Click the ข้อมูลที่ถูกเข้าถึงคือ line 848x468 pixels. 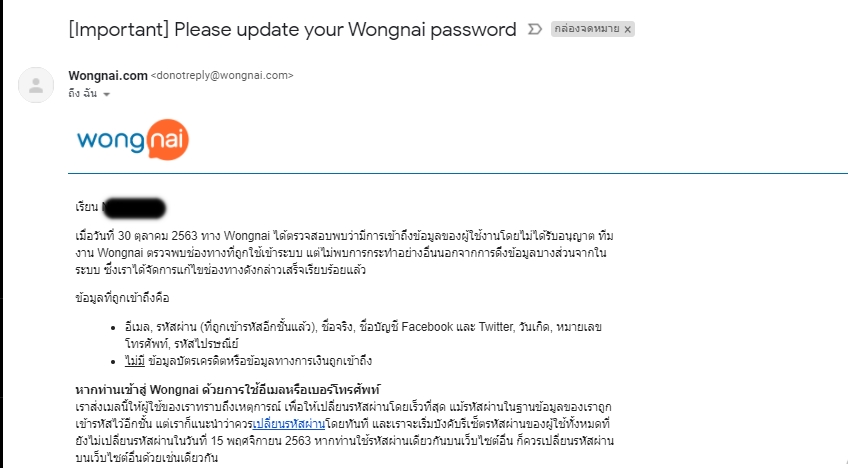(123, 298)
